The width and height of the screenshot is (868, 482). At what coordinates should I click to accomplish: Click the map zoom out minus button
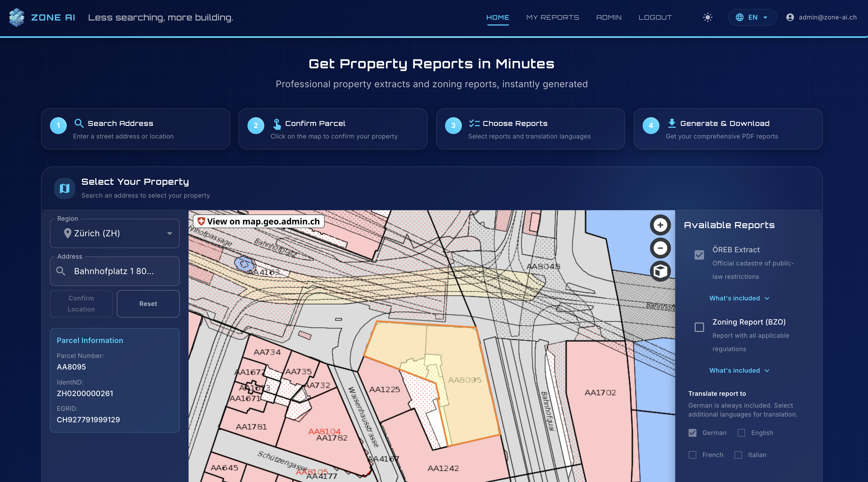[x=660, y=248]
